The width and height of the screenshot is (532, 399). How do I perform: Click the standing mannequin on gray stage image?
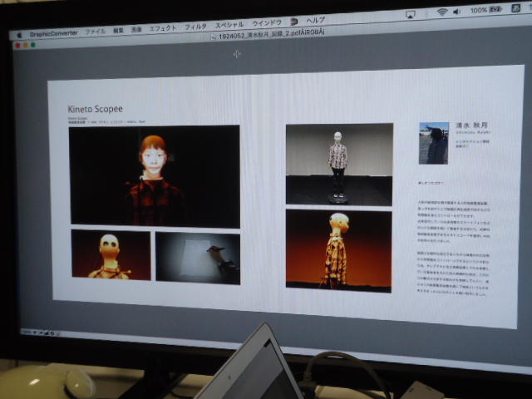[x=339, y=165]
